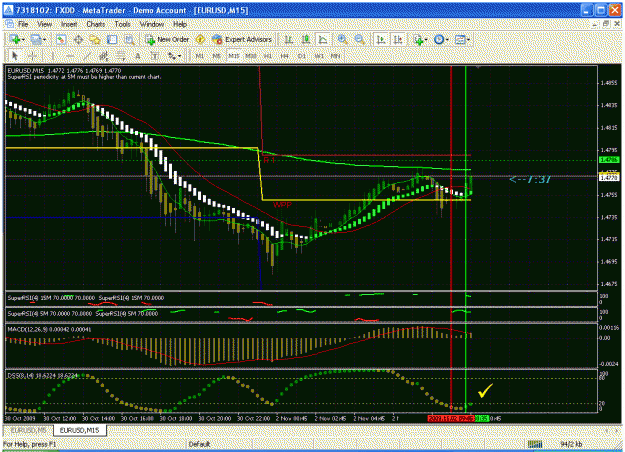Select the Cursor arrow tool
This screenshot has width=625, height=452.
click(15, 56)
